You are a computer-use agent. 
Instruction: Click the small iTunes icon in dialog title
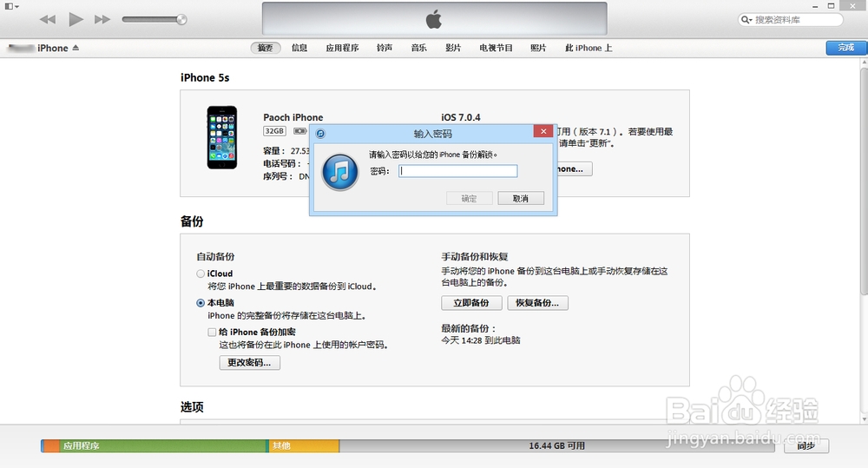point(320,134)
